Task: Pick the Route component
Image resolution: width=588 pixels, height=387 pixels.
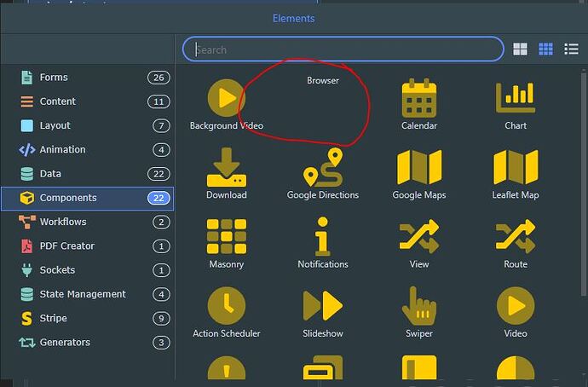Action: [x=516, y=243]
